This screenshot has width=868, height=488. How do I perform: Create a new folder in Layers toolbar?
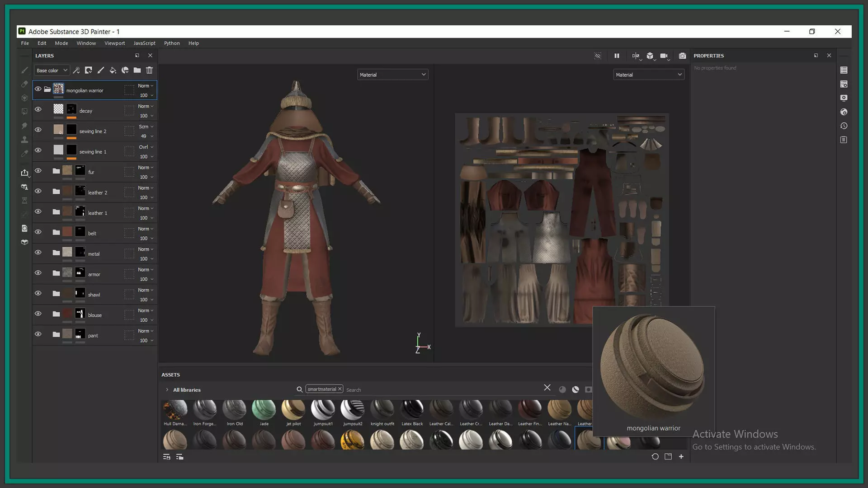pos(137,70)
